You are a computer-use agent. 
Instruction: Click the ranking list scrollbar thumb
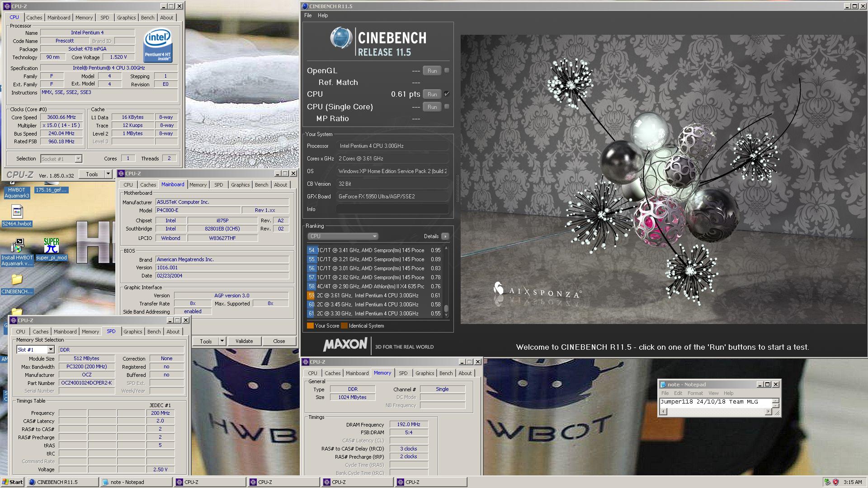coord(446,308)
